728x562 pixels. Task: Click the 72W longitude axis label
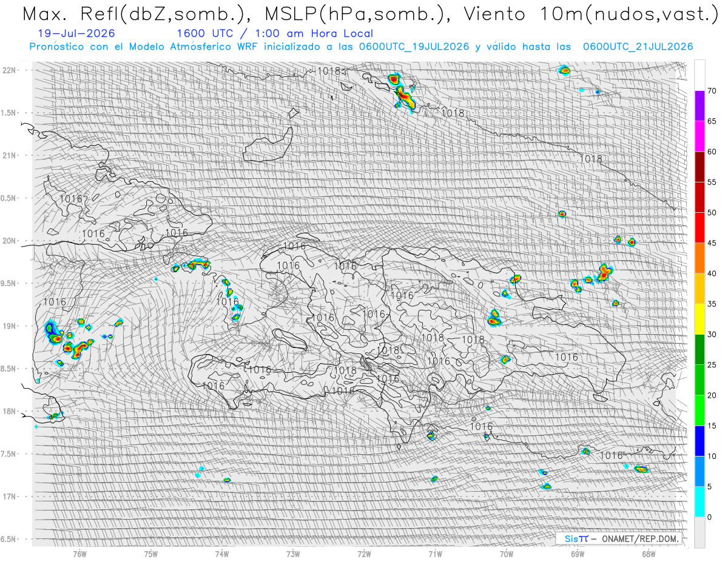click(364, 553)
